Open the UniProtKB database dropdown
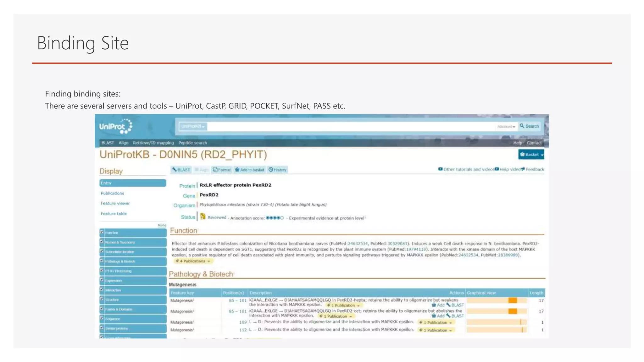This screenshot has height=362, width=644. coord(193,126)
